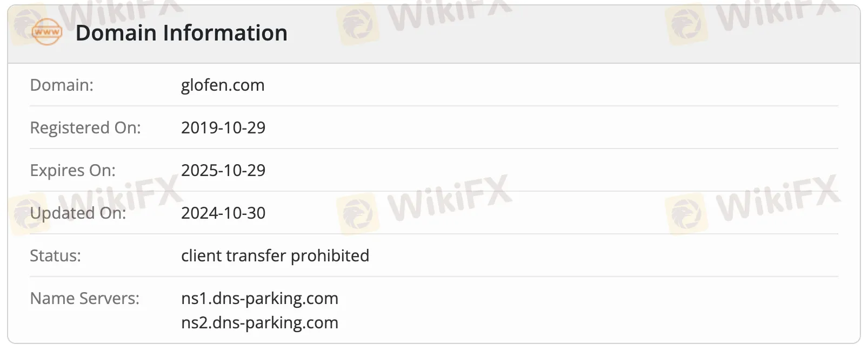Select the Domain Information heading
The width and height of the screenshot is (868, 351).
pyautogui.click(x=181, y=33)
